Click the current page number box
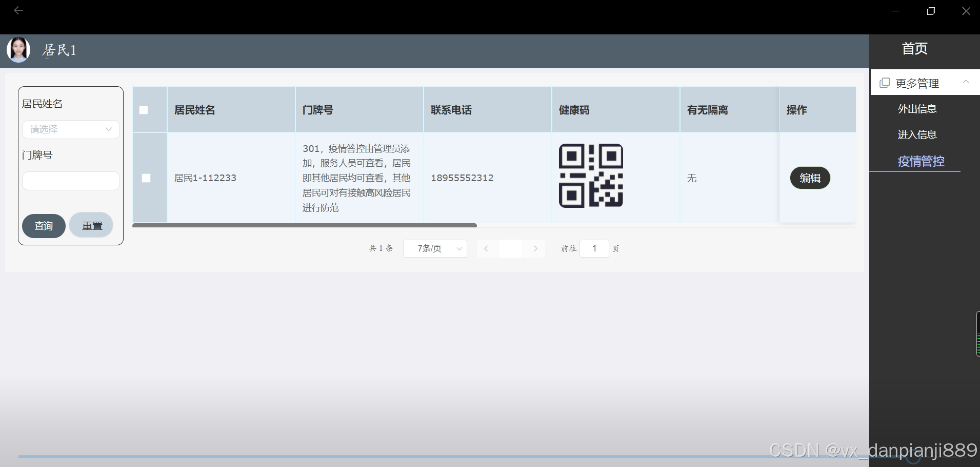This screenshot has width=980, height=467. coord(511,248)
